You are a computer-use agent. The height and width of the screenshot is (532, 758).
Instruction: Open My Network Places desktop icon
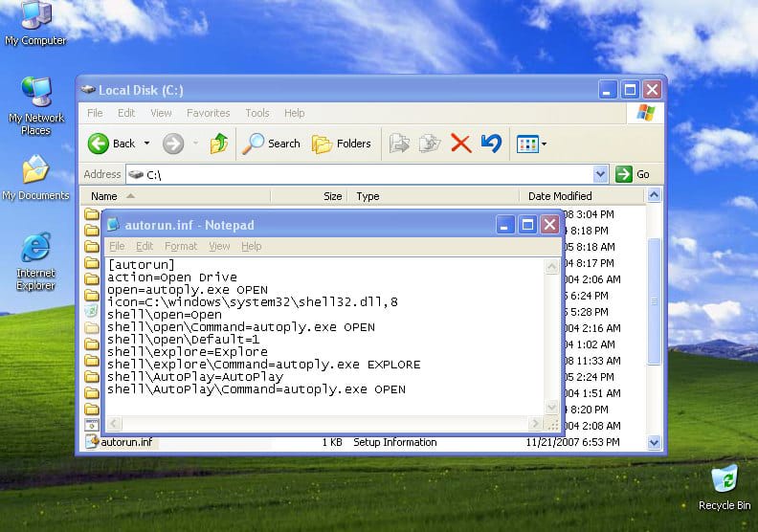point(36,106)
